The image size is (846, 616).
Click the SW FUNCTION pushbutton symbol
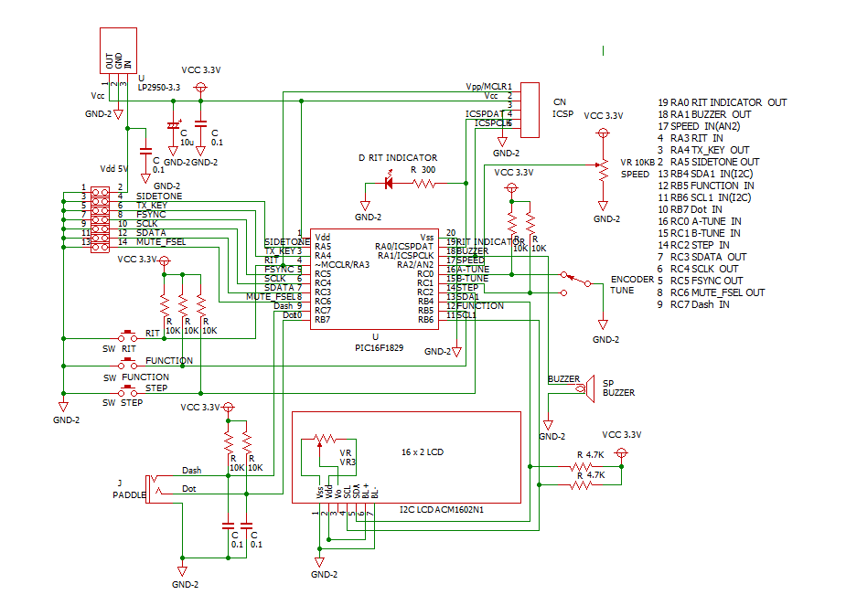[128, 363]
